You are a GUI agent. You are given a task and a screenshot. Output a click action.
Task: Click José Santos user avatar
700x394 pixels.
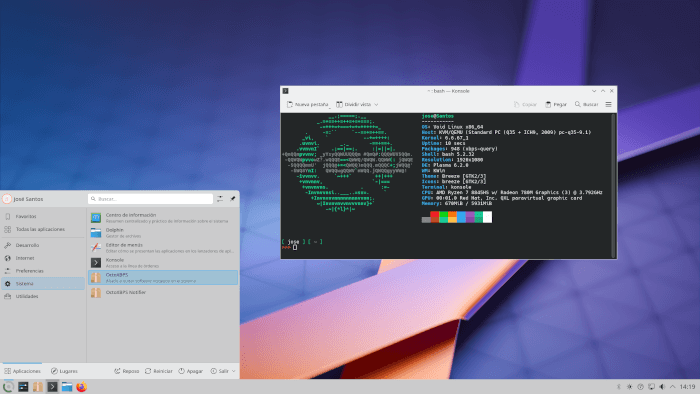point(7,199)
